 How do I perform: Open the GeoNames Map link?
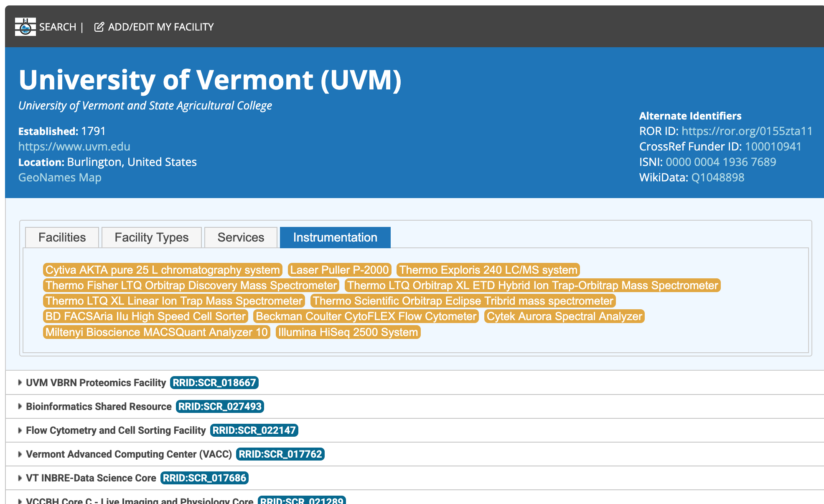[x=60, y=178]
